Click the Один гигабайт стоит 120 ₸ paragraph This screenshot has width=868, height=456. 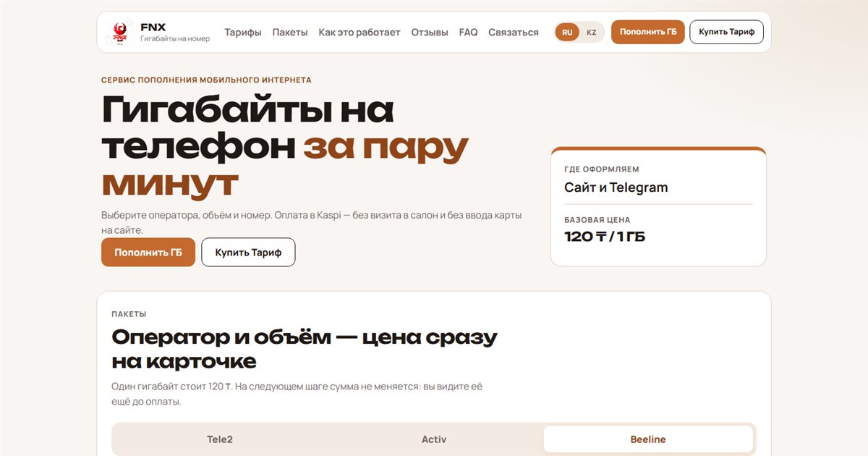[297, 394]
